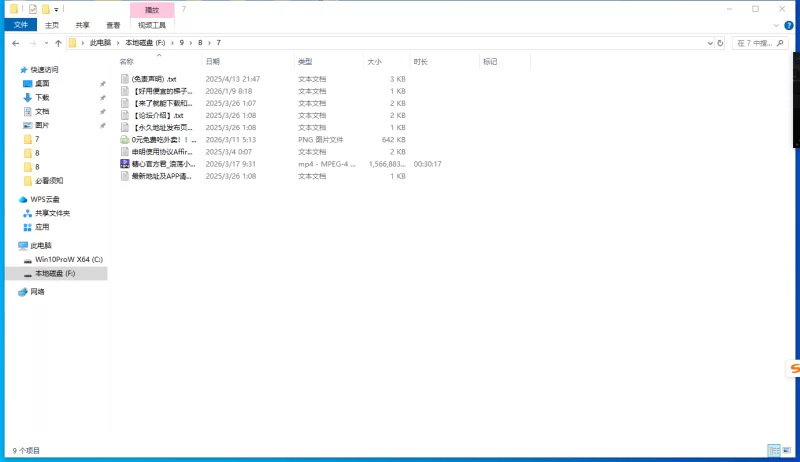Click the Forward navigation arrow
The height and width of the screenshot is (462, 800).
33,43
